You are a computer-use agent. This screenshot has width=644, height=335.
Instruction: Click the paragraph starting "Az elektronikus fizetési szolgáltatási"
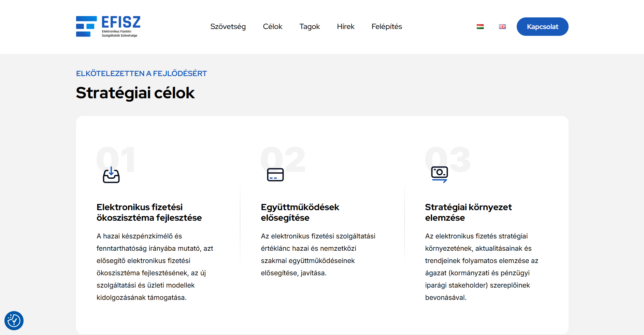coord(318,254)
